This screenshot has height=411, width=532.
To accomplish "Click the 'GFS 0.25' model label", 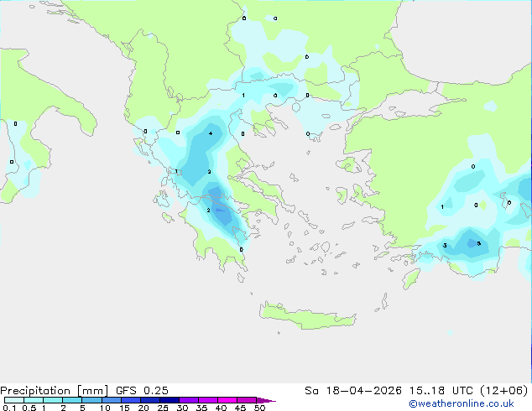I will pos(142,391).
